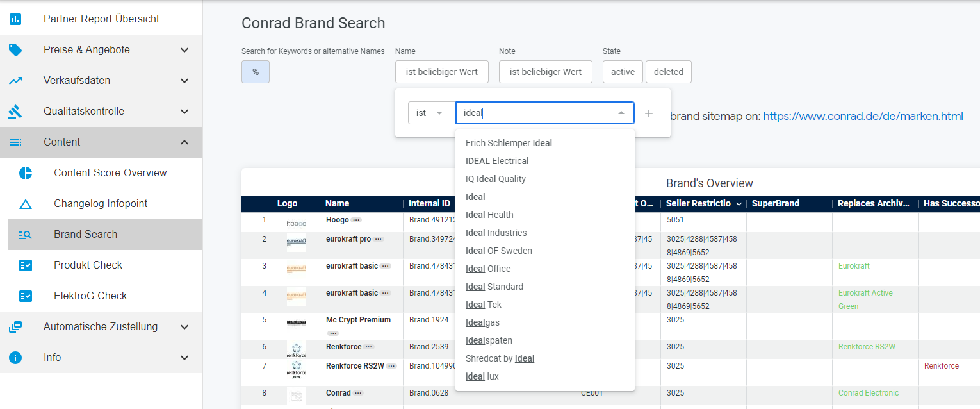Expand the Info menu chevron
Viewport: 980px width, 409px height.
184,358
